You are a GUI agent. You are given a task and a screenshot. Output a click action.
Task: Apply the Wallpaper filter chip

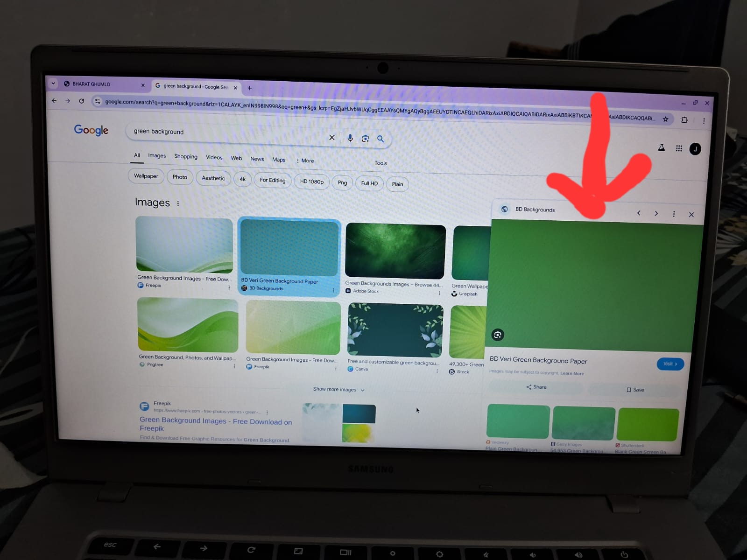click(x=146, y=176)
